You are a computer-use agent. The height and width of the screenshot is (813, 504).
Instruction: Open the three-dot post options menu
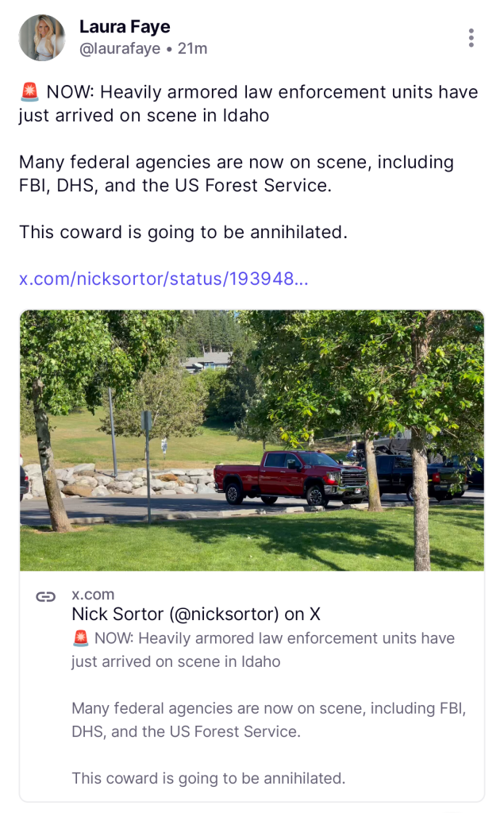coord(471,38)
